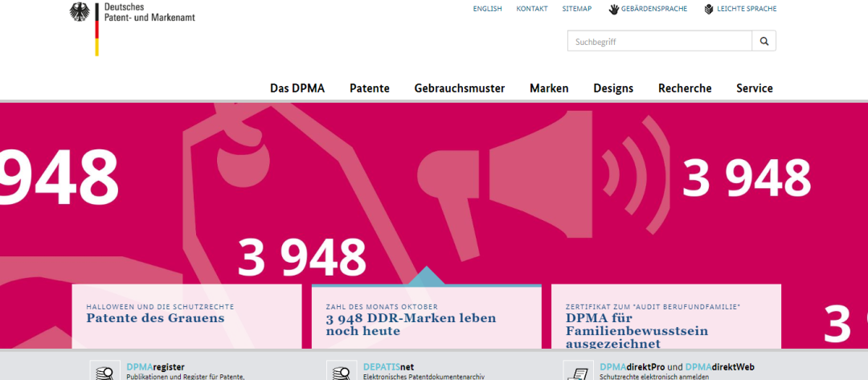Focus the Suchbegriff search field
Viewport: 868px width, 380px height.
[659, 41]
